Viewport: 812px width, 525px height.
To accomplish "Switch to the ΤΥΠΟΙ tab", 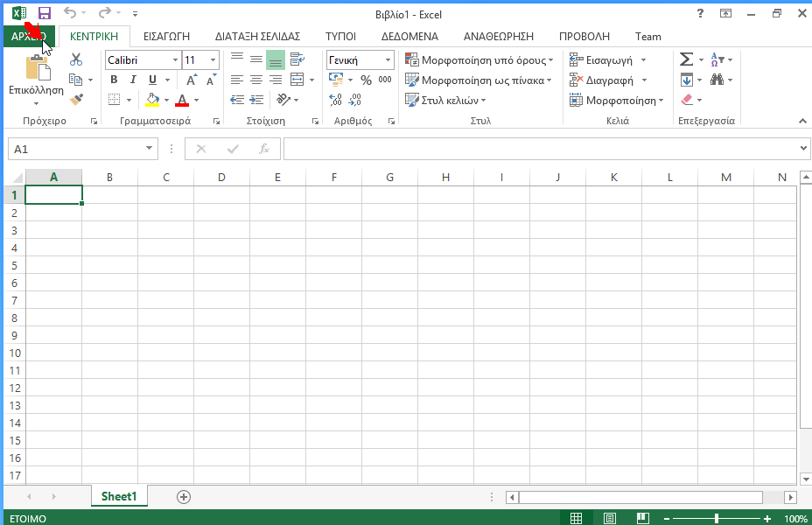I will [340, 36].
